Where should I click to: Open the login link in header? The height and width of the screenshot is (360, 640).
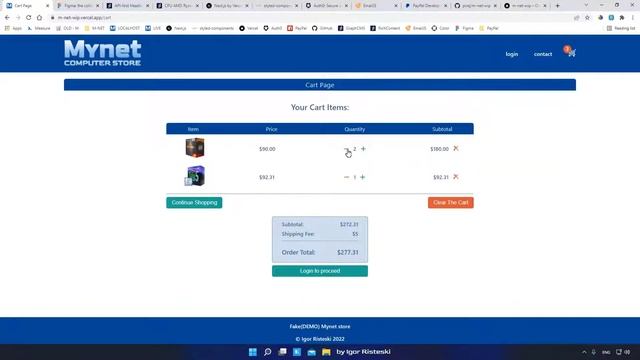click(x=511, y=54)
